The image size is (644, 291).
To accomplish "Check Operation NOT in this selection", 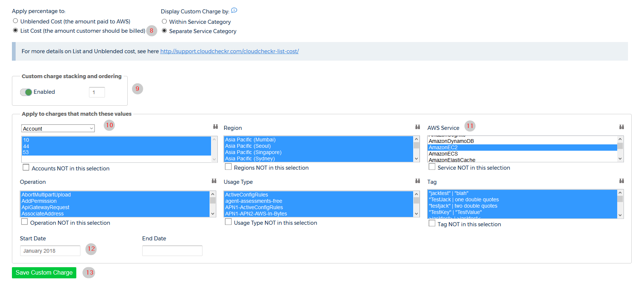I will (x=25, y=222).
